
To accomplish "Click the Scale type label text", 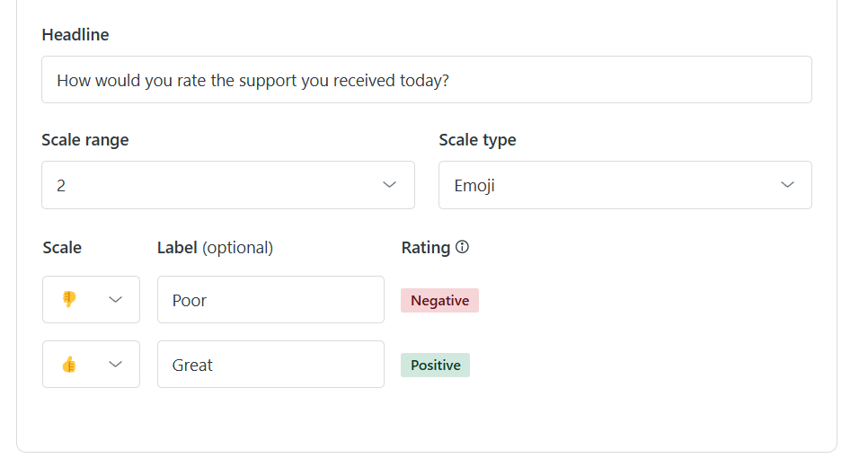I will [477, 140].
